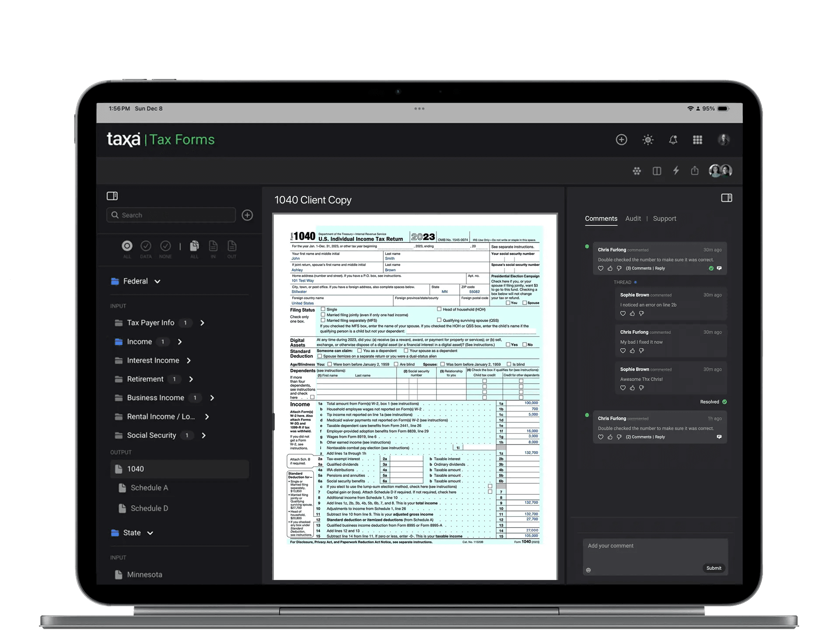Thumbs down 'My bad I fixed it now' comment
This screenshot has height=630, width=840.
click(x=641, y=350)
